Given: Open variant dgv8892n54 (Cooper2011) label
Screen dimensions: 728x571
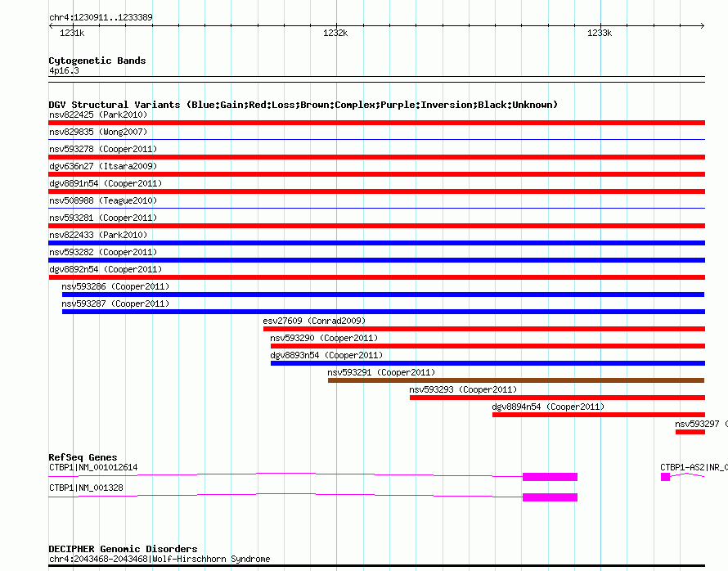Looking at the screenshot, I should (106, 269).
